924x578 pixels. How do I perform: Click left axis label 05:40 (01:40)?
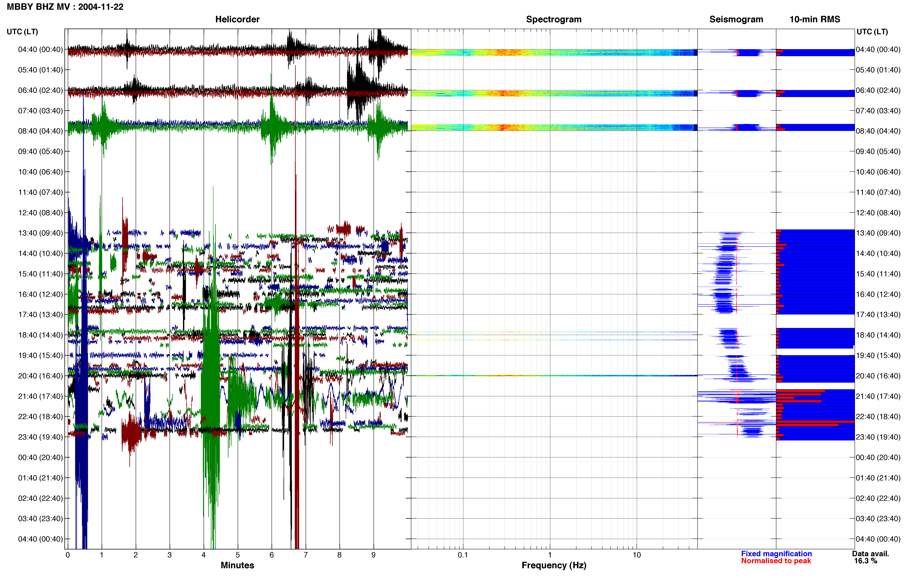tap(41, 70)
